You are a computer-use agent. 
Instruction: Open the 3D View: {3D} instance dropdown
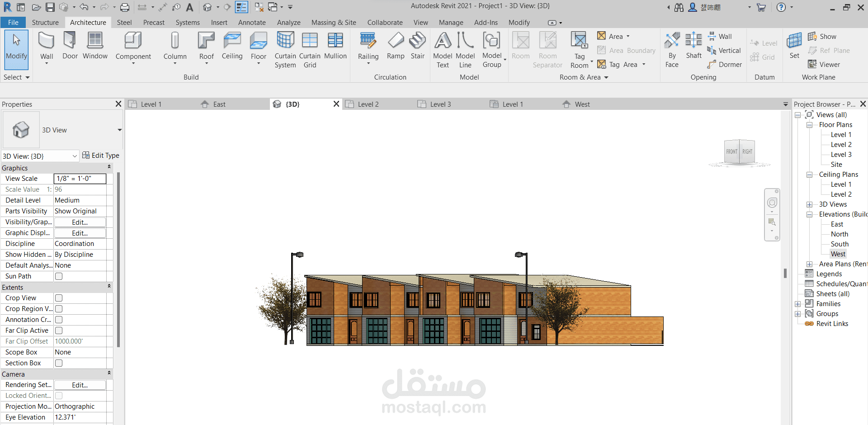40,156
